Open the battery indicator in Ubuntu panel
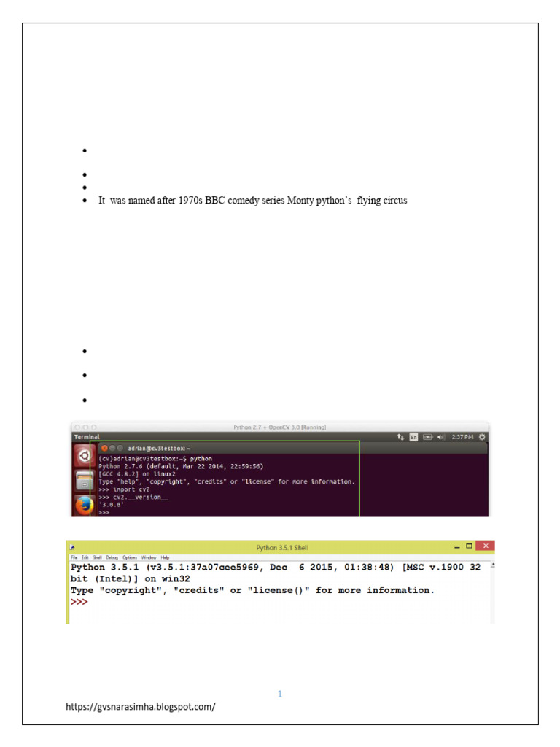 click(427, 437)
